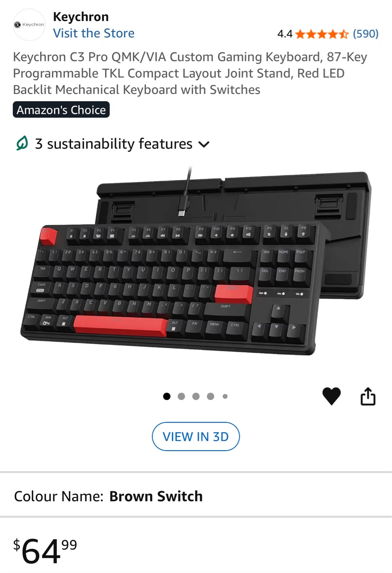Select the third image carousel dot
This screenshot has height=573, width=392.
tap(196, 396)
